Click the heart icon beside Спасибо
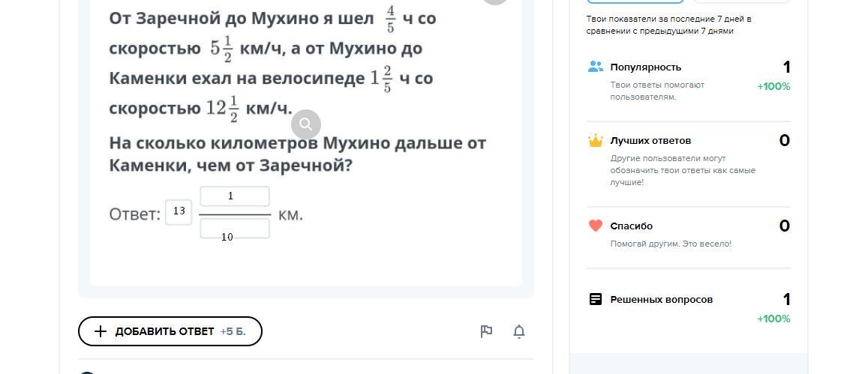 596,226
